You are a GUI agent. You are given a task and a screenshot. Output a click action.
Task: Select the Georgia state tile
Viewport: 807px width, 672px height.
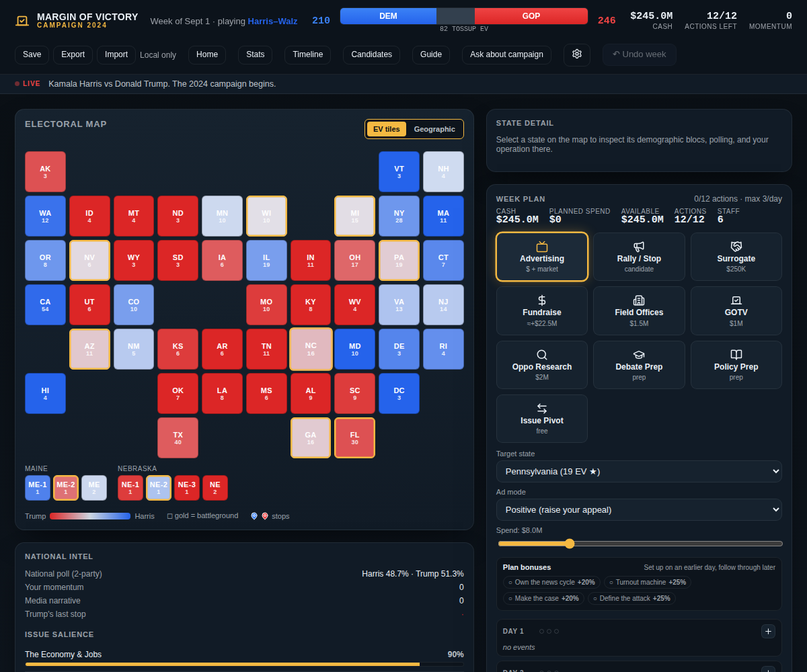click(x=311, y=438)
